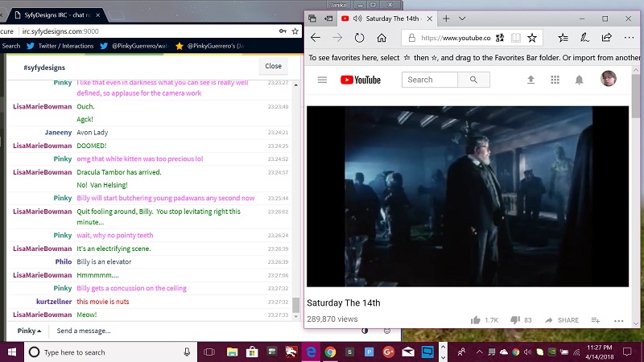Open YouTube upload video icon
The image size is (644, 362).
[x=530, y=80]
